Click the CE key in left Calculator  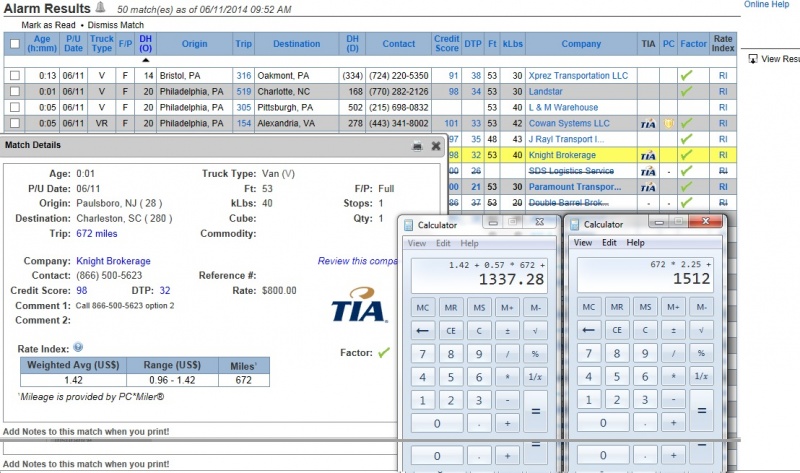pos(451,331)
